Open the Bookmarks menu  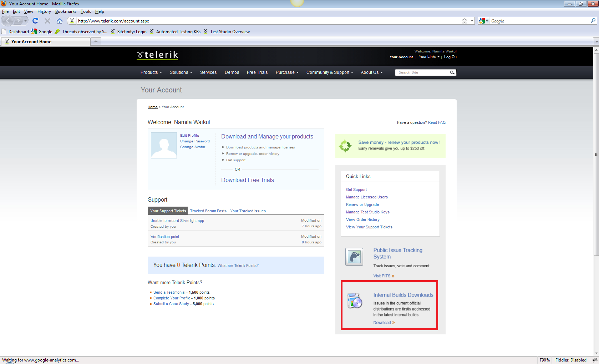[x=66, y=11]
